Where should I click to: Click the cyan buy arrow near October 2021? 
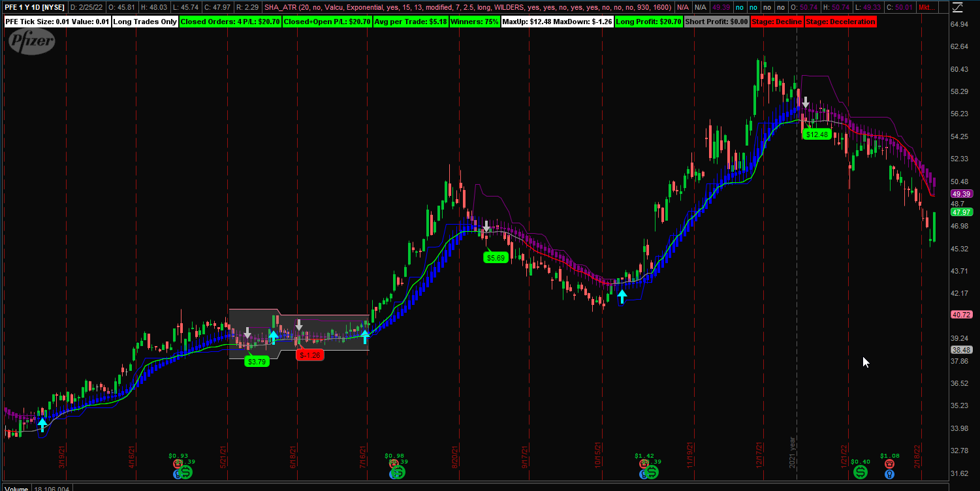(x=622, y=297)
